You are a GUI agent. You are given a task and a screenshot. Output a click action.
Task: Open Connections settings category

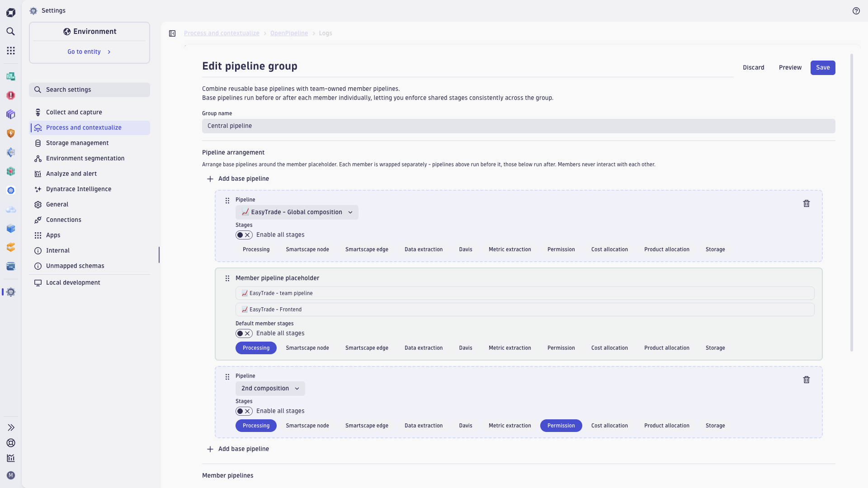tap(90, 220)
